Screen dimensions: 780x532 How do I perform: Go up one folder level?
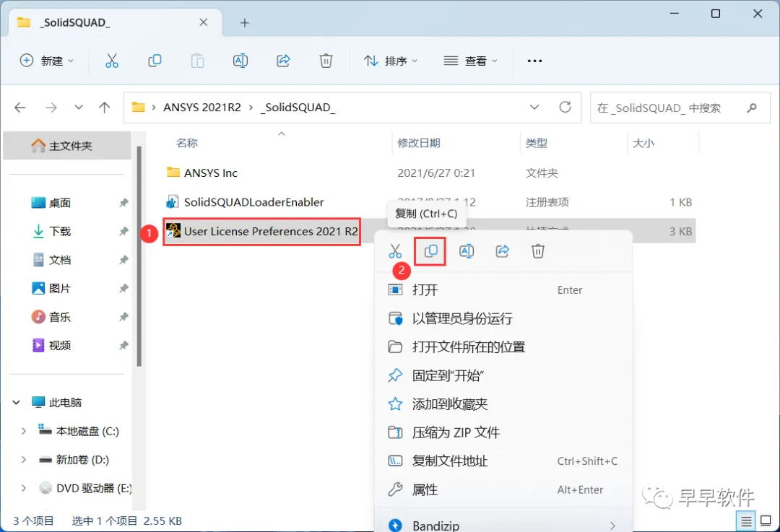point(105,108)
